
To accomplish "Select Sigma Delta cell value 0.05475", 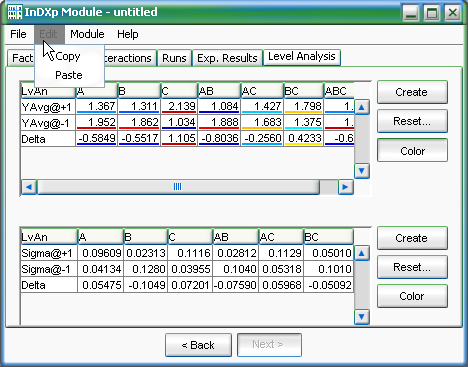I will 101,285.
